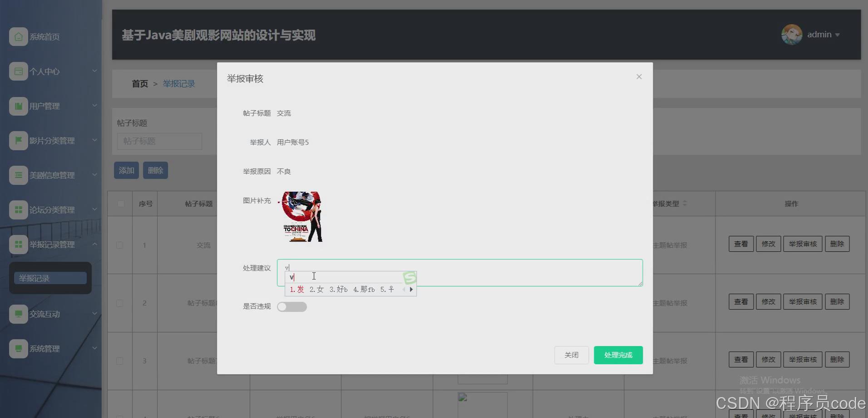
Task: Click the Sogou input method icon
Action: [x=410, y=277]
